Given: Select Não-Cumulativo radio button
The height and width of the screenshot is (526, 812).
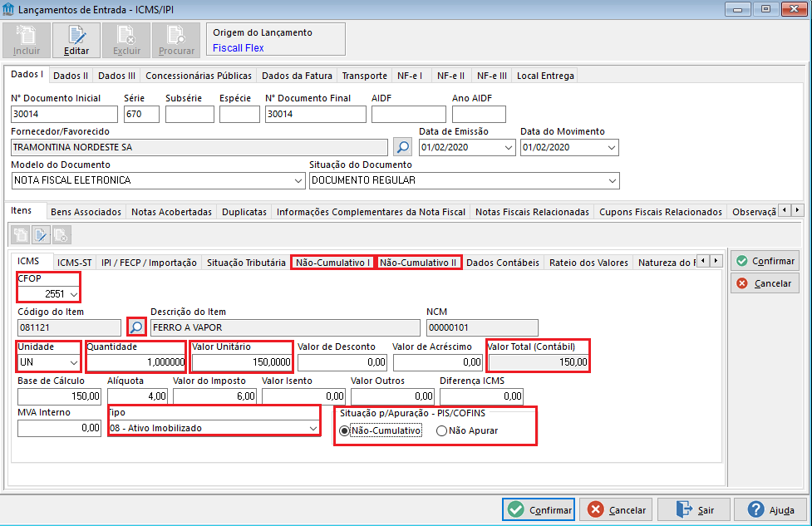Looking at the screenshot, I should coord(344,430).
